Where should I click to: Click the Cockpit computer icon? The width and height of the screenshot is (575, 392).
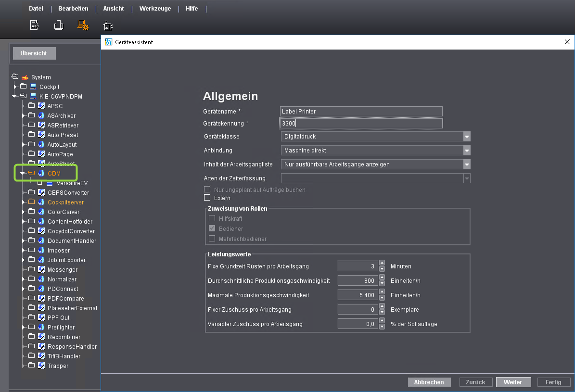click(33, 87)
